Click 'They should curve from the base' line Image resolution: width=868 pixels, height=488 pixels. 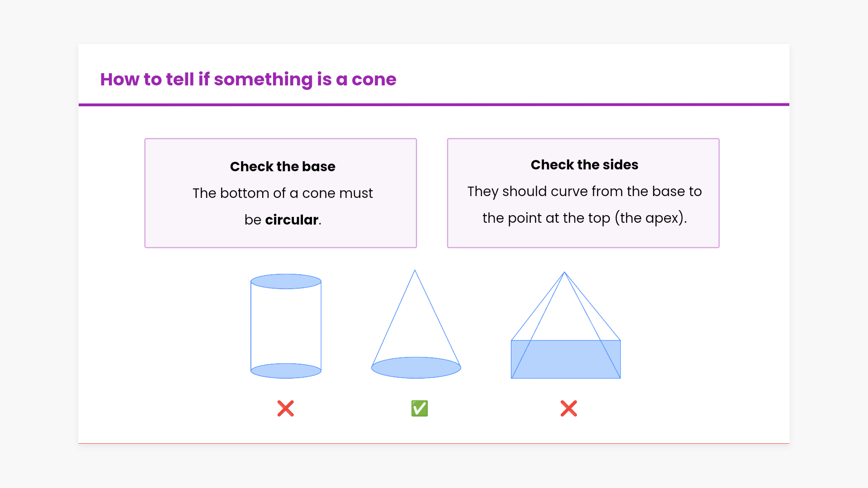click(584, 191)
